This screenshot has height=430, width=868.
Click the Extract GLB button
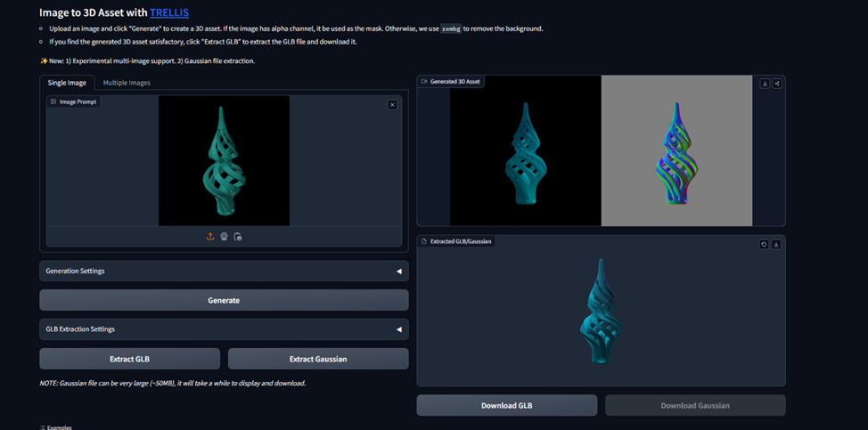129,359
